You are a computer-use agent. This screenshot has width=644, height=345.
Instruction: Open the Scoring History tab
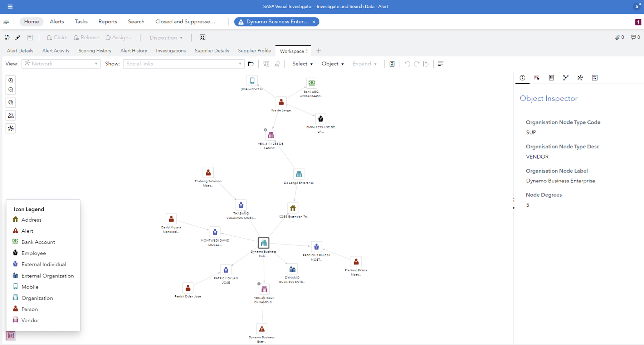[x=95, y=51]
